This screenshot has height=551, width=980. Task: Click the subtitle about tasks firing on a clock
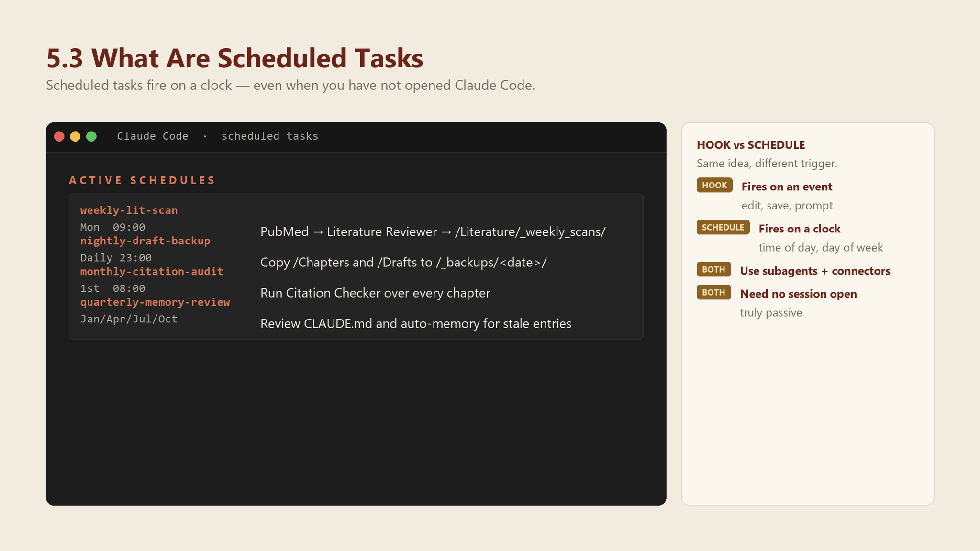coord(290,86)
